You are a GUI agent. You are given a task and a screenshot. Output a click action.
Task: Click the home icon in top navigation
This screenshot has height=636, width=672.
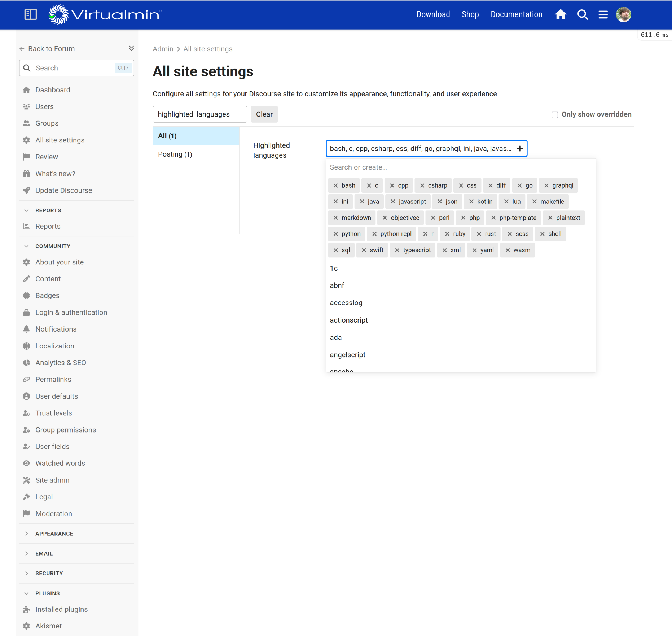click(x=561, y=14)
